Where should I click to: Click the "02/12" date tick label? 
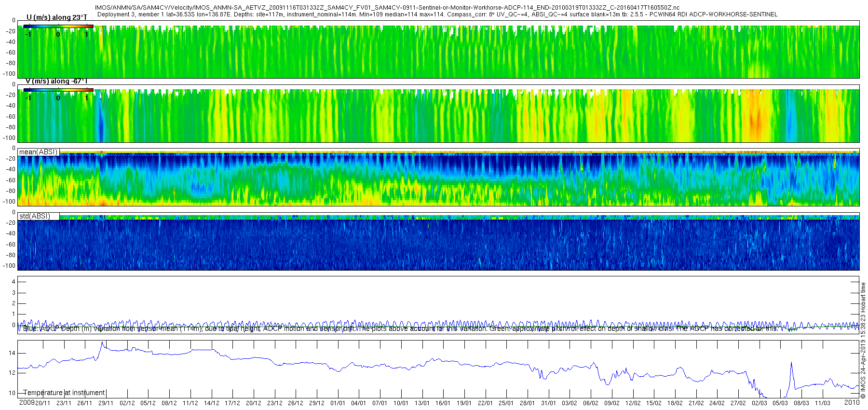127,403
